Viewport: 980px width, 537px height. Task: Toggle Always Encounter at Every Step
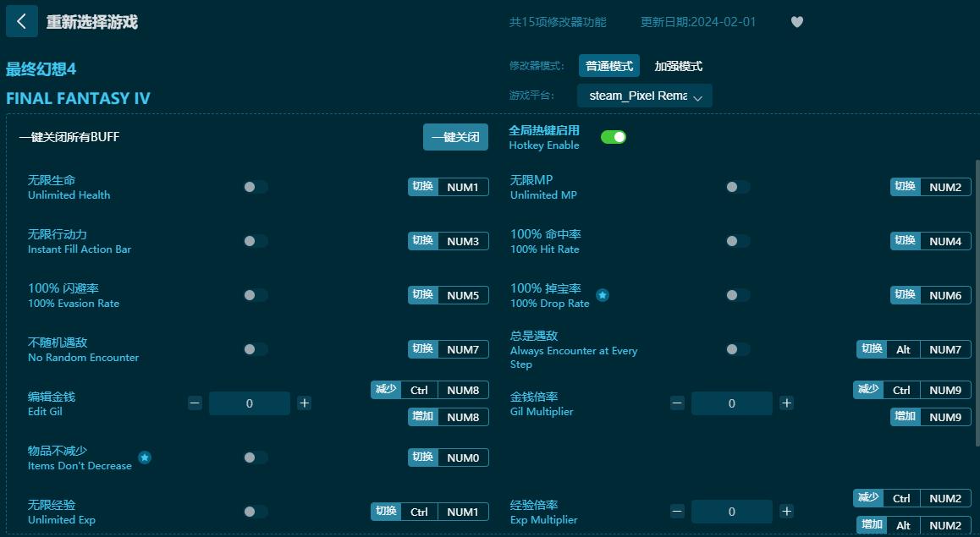(738, 349)
